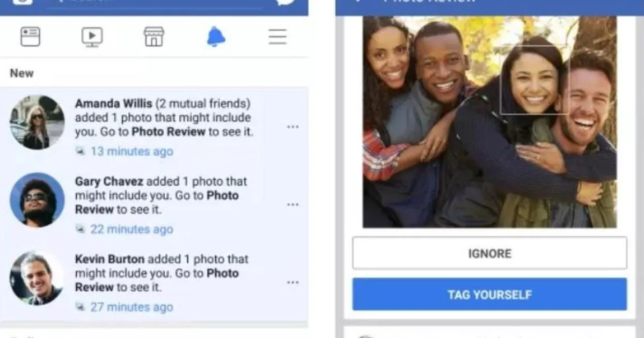Open the News Feed tab icon
The image size is (644, 338).
30,36
